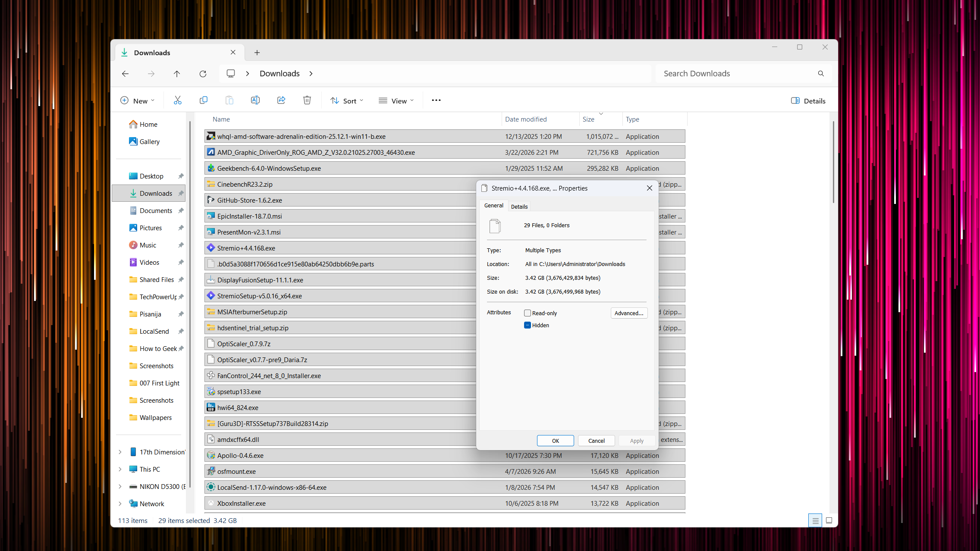Click the file list vertical scrollbar

833,162
